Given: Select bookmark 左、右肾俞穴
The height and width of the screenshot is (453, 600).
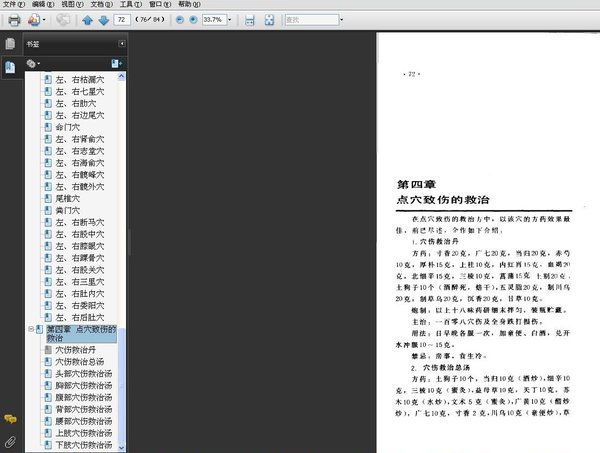Looking at the screenshot, I should point(80,139).
